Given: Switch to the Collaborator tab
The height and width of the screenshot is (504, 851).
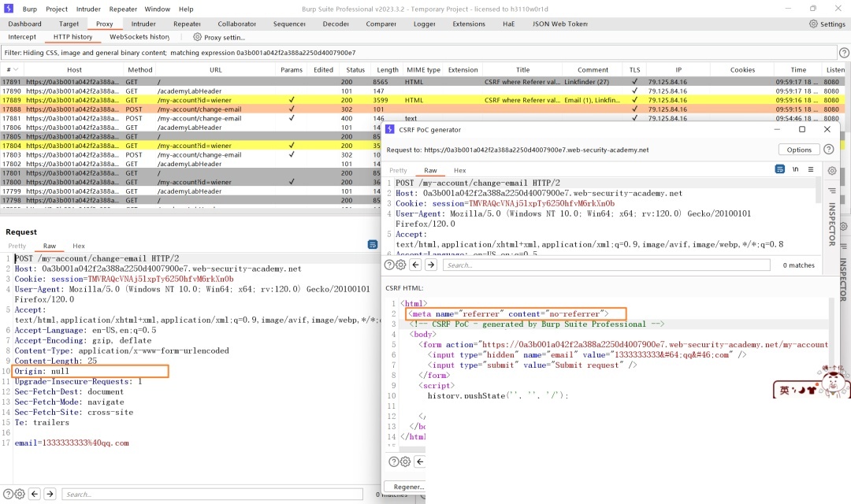Looking at the screenshot, I should (x=236, y=24).
